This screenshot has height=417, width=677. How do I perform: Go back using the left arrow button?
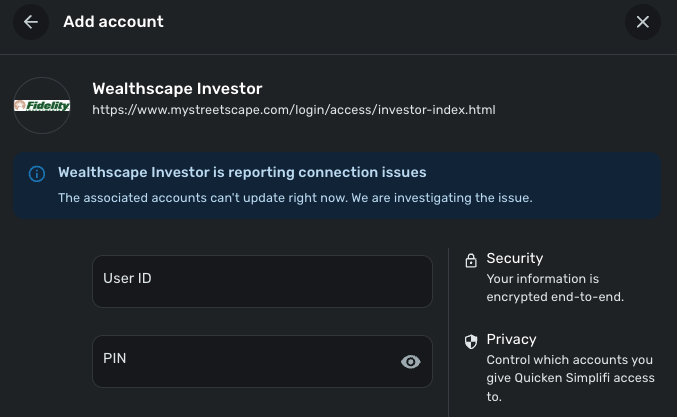[31, 22]
